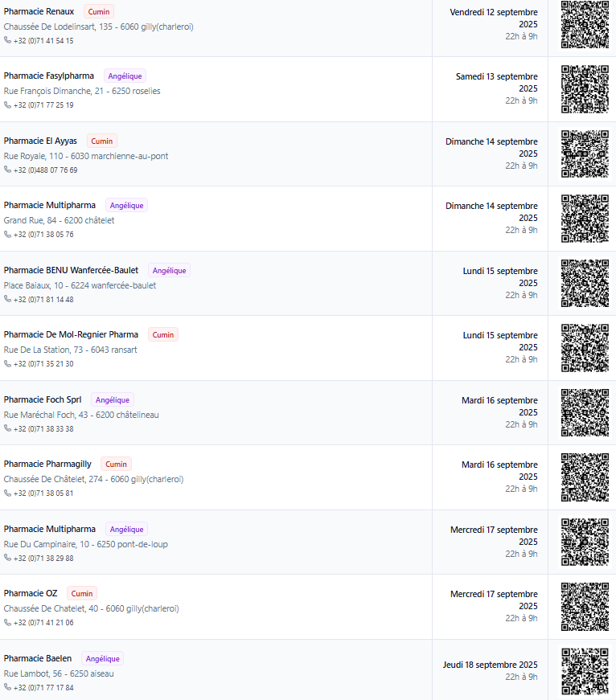Click phone icon for Pharmacie Fasylpharma
This screenshot has height=700, width=616.
click(8, 105)
